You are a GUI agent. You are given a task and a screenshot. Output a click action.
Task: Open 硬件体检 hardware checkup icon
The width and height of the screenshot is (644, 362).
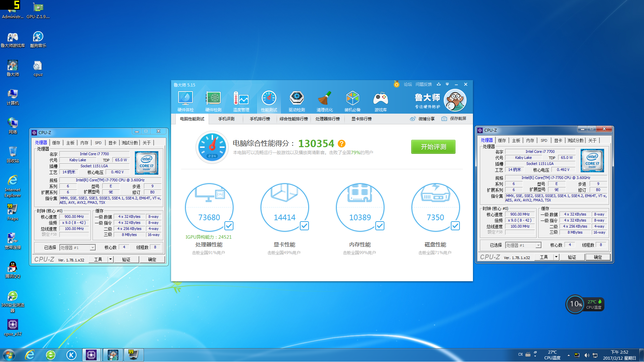[185, 101]
